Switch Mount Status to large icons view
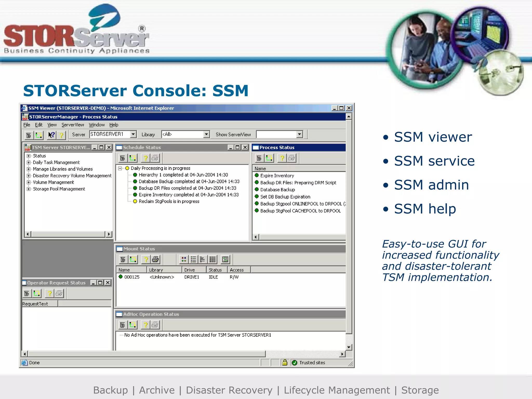This screenshot has height=399, width=532. pyautogui.click(x=184, y=259)
